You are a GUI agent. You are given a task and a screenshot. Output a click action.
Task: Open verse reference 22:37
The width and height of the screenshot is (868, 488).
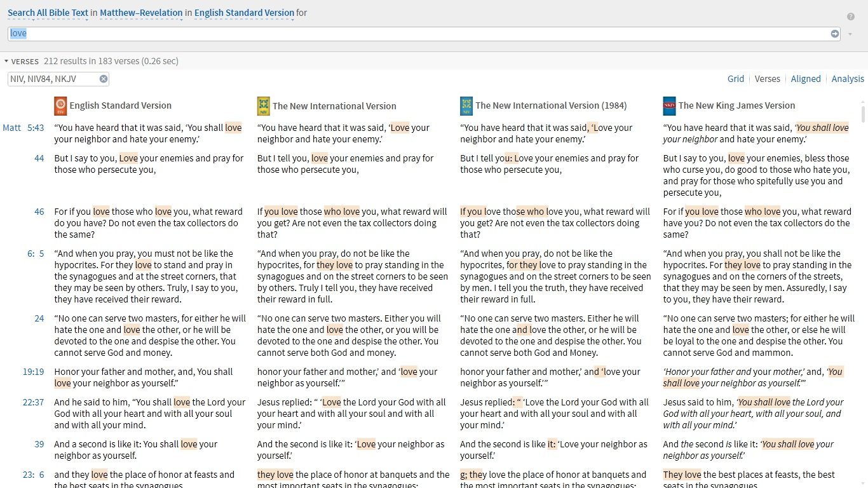click(x=34, y=402)
